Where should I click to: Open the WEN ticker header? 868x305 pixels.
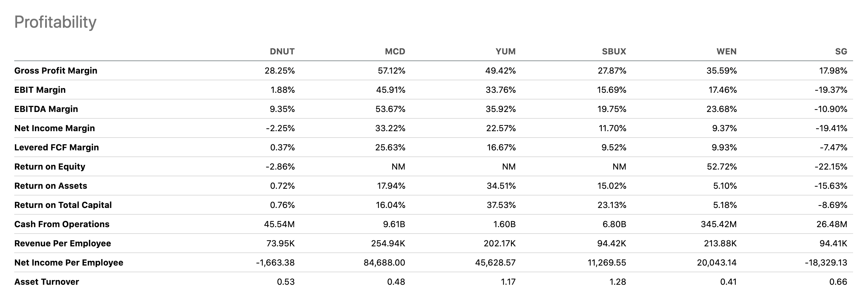(727, 52)
